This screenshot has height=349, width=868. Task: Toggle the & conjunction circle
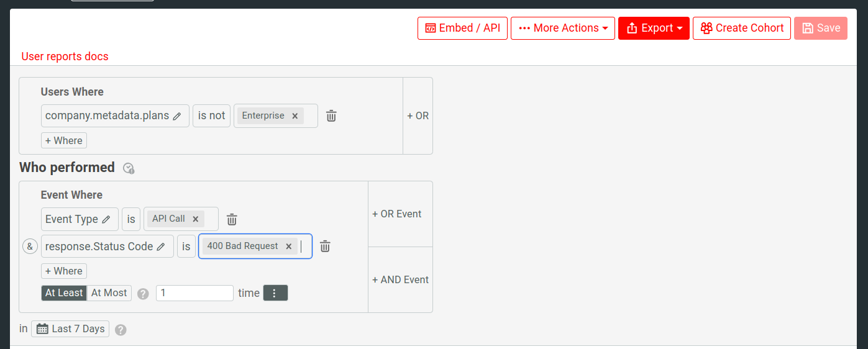(30, 247)
